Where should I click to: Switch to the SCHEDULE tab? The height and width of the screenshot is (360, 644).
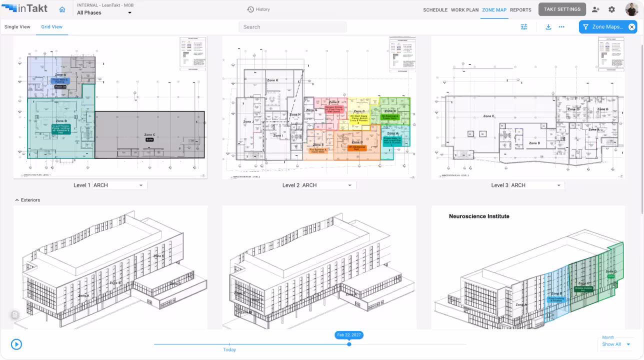tap(435, 10)
